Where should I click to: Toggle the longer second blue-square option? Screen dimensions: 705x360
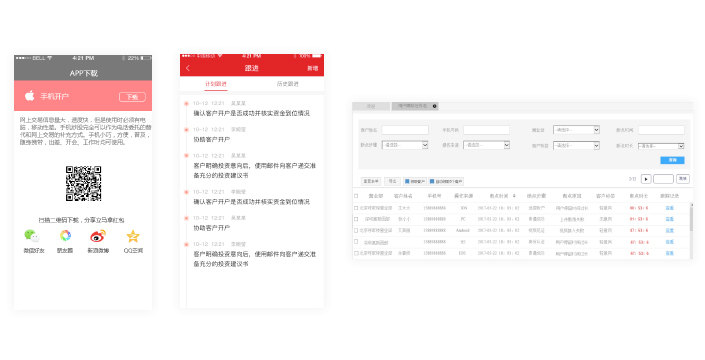pyautogui.click(x=446, y=182)
